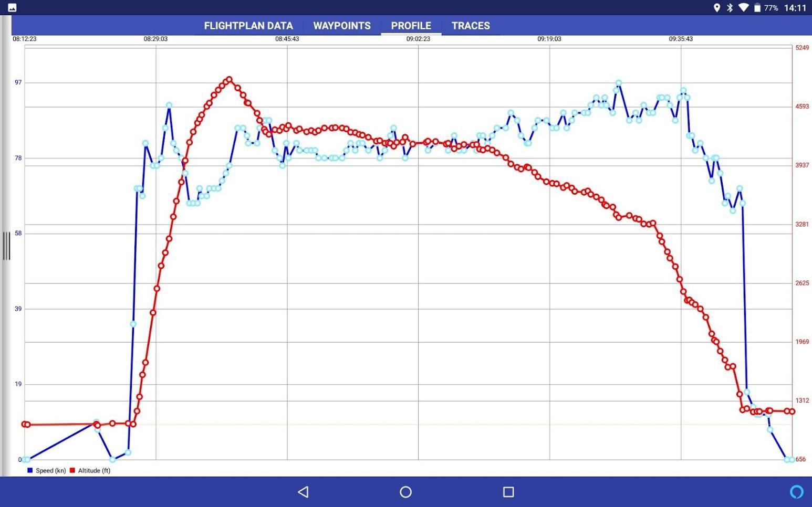Tap the 09:19:03 time axis label

(549, 39)
